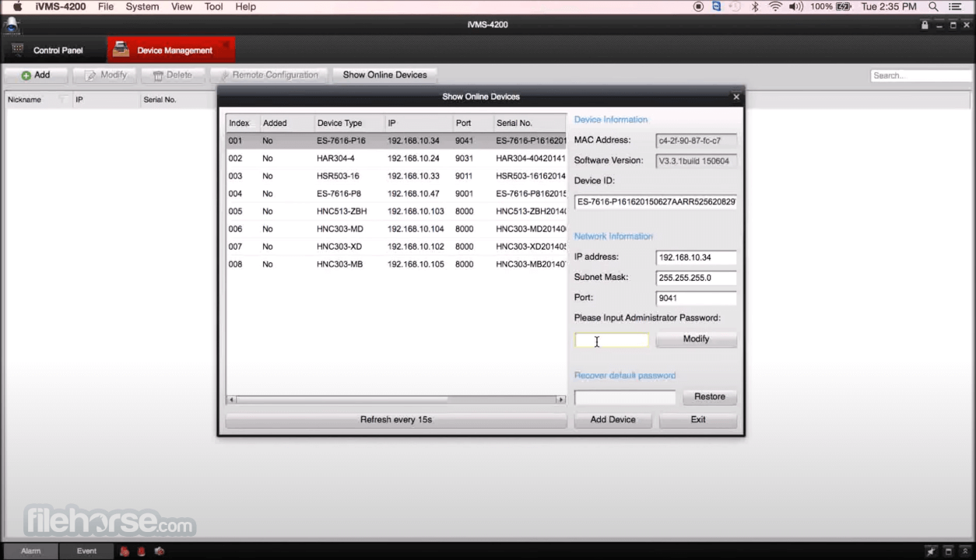Screen dimensions: 976x560
Task: Open the Help menu
Action: 245,6
